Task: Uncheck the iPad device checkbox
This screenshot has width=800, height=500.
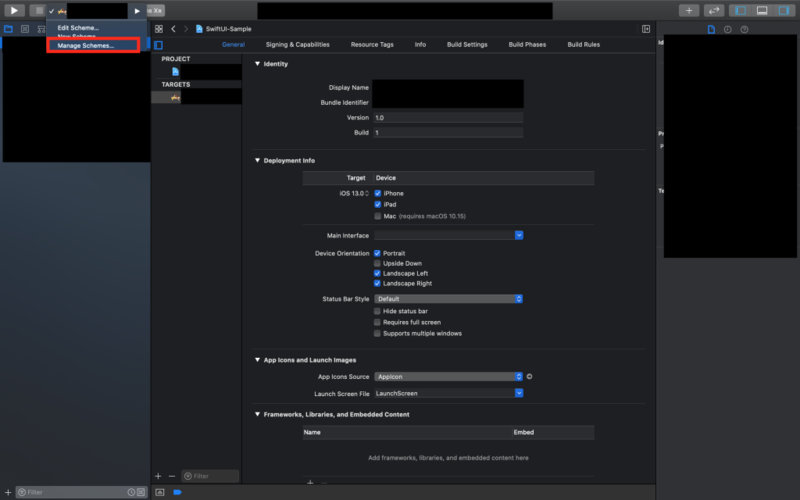Action: [x=378, y=205]
